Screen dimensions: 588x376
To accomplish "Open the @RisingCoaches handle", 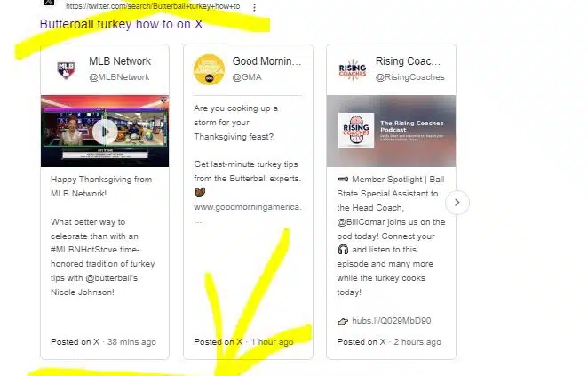I will [x=409, y=77].
